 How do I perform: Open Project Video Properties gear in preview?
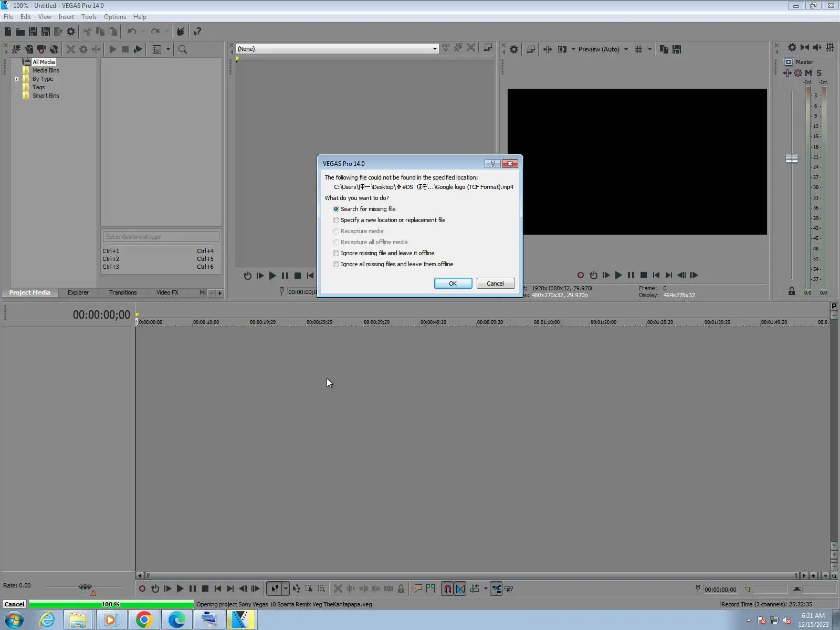tap(514, 49)
